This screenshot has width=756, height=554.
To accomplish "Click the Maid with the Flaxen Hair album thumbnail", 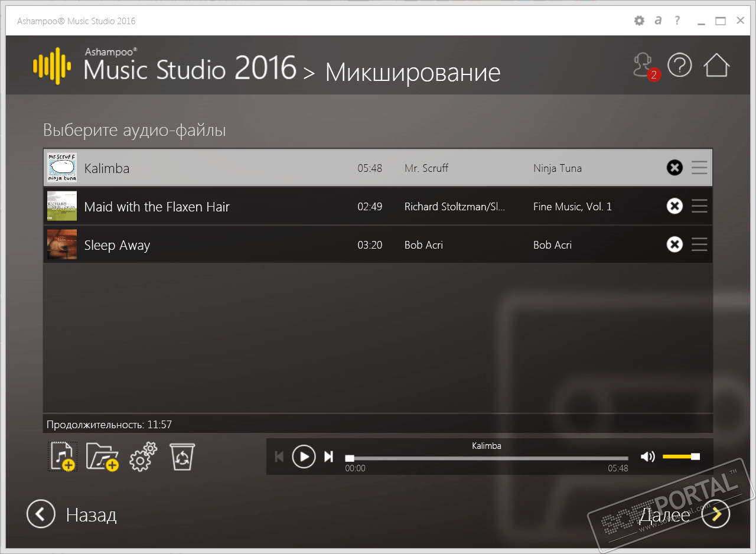I will click(x=62, y=206).
